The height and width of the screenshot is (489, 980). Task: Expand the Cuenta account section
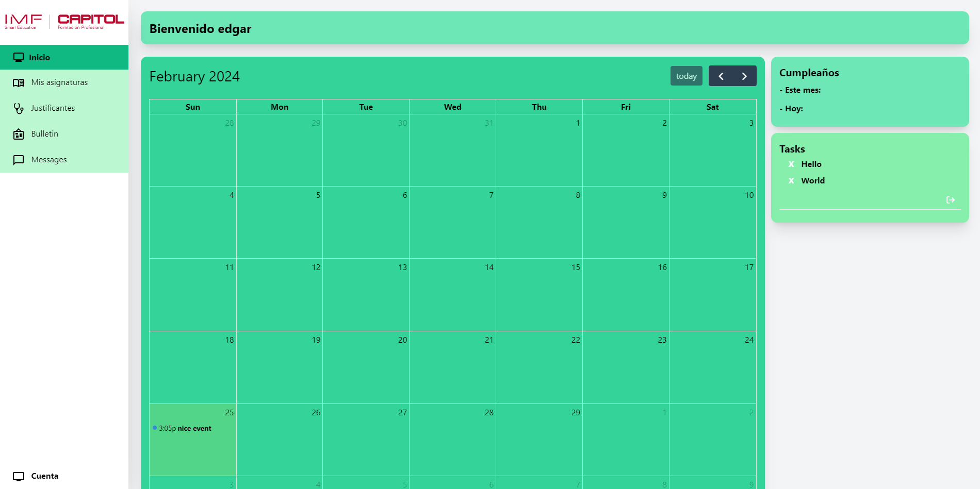[x=45, y=476]
